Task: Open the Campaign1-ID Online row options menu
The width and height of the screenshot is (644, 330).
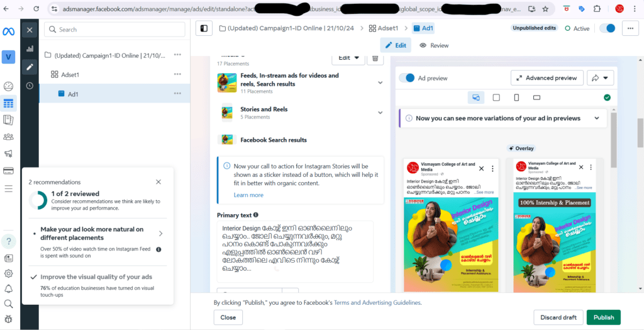Action: tap(177, 55)
